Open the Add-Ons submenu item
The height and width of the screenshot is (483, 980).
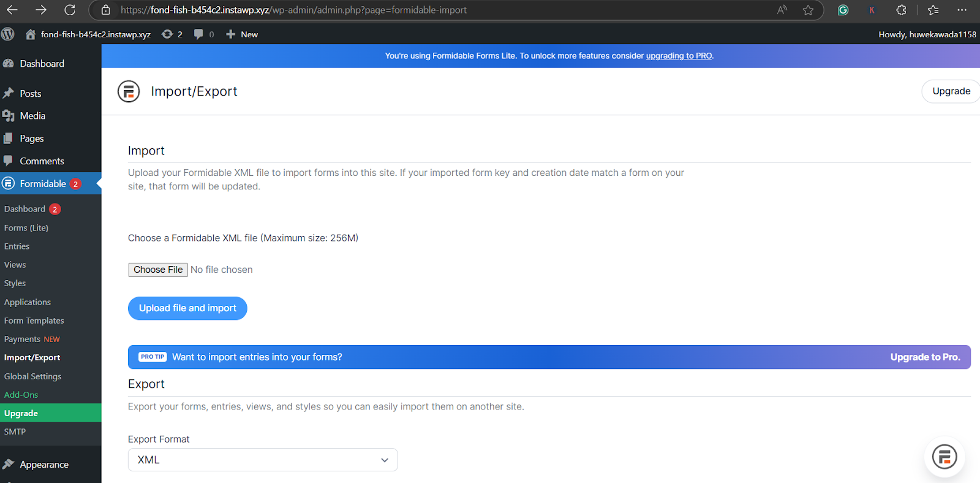(x=21, y=395)
